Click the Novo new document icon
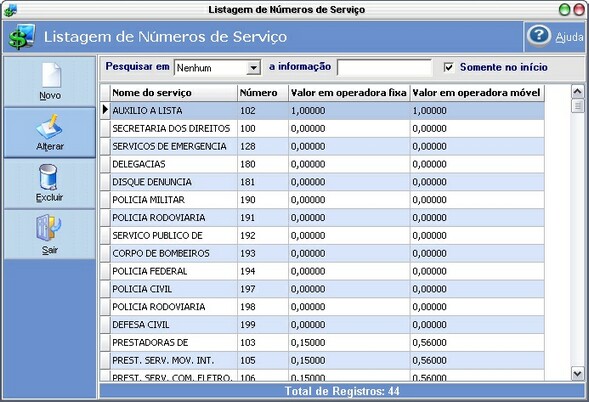The image size is (589, 402). 51,75
